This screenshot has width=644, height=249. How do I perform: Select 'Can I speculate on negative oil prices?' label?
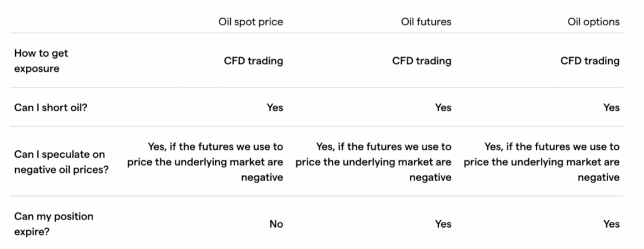(61, 162)
